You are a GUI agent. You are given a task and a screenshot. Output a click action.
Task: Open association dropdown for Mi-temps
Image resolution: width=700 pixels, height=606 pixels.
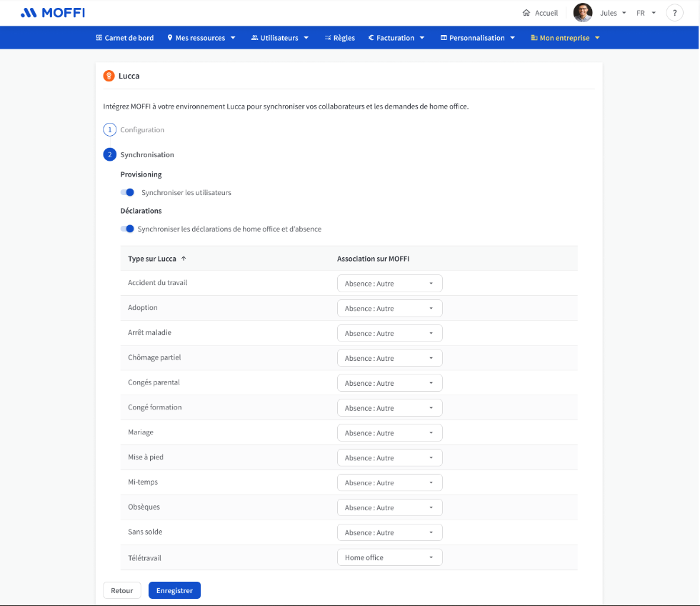(x=390, y=483)
